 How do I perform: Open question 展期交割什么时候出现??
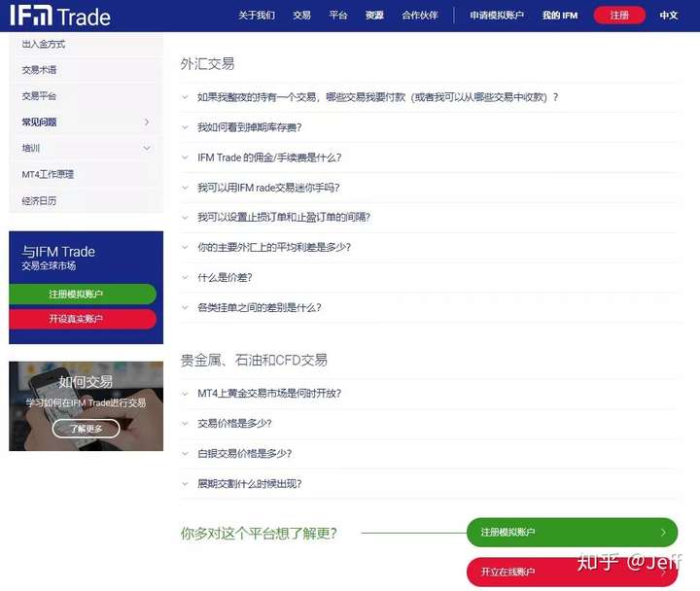250,483
